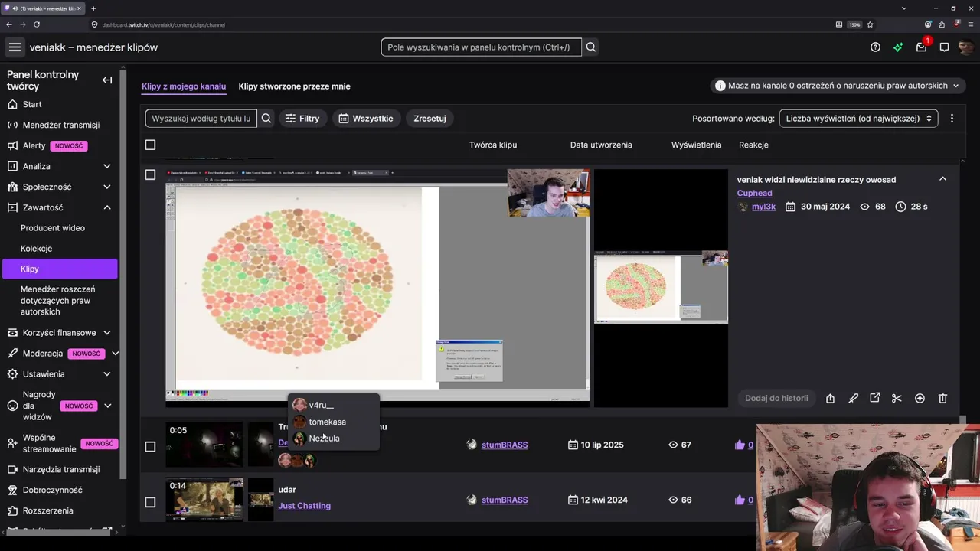980x551 pixels.
Task: Open clip creator myl3k profile link
Action: pos(763,207)
